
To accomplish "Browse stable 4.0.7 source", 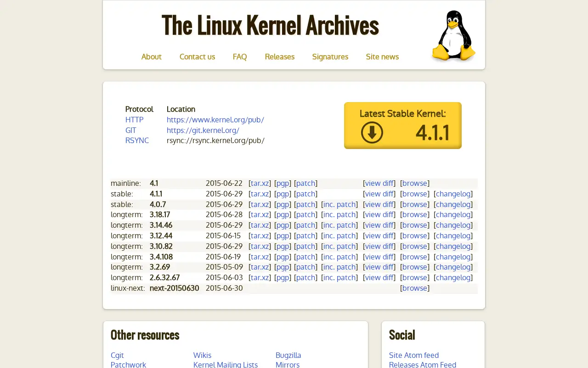I will click(415, 204).
